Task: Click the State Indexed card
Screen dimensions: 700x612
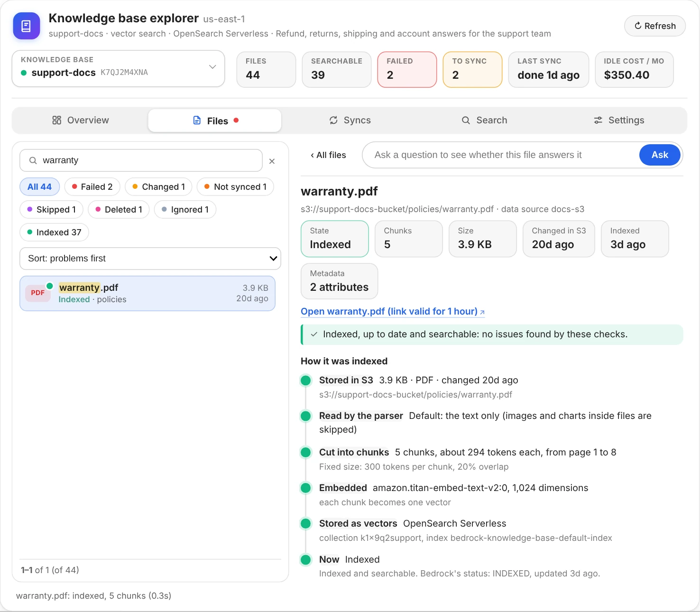Action: point(335,239)
